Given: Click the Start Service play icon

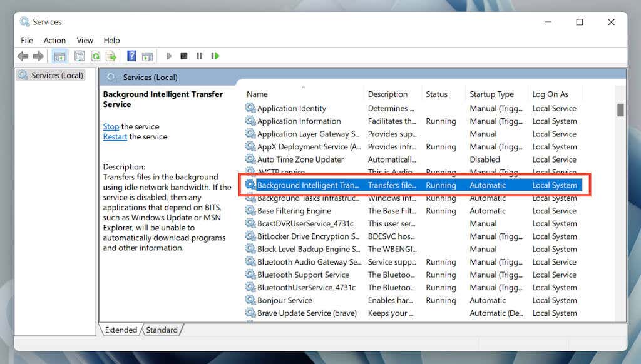Looking at the screenshot, I should (169, 56).
